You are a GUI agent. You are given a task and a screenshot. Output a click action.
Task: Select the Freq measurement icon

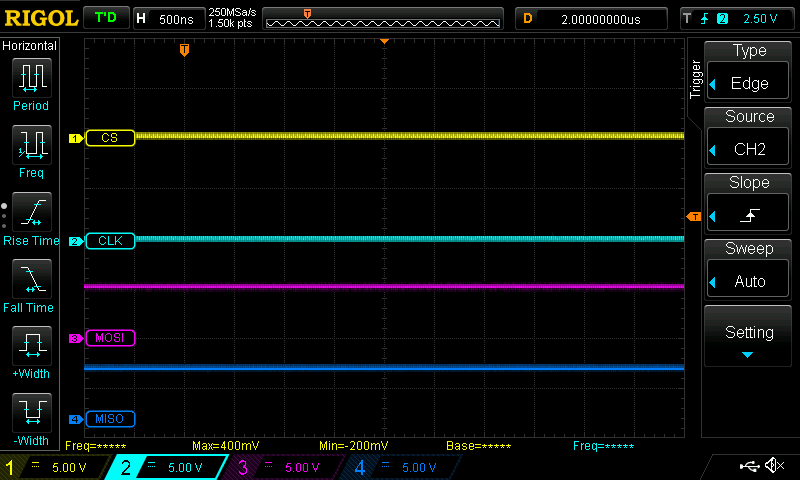click(32, 145)
